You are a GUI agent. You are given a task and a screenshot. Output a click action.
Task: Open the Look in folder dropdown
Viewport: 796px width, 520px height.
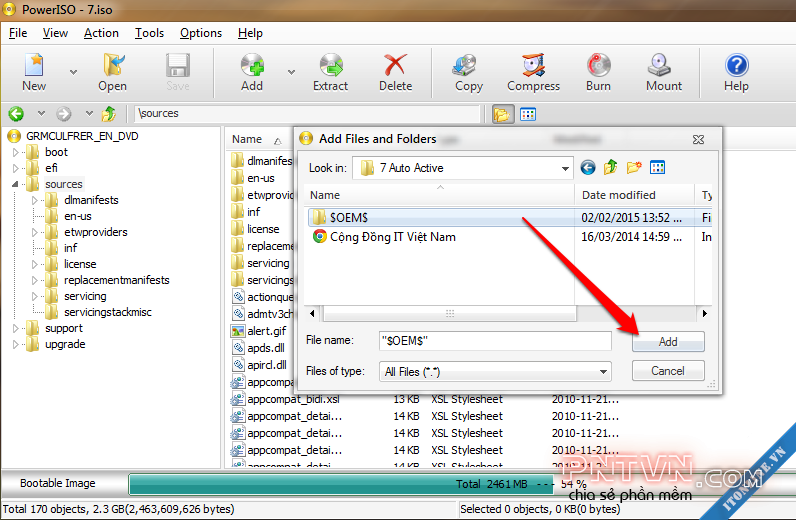tap(565, 168)
